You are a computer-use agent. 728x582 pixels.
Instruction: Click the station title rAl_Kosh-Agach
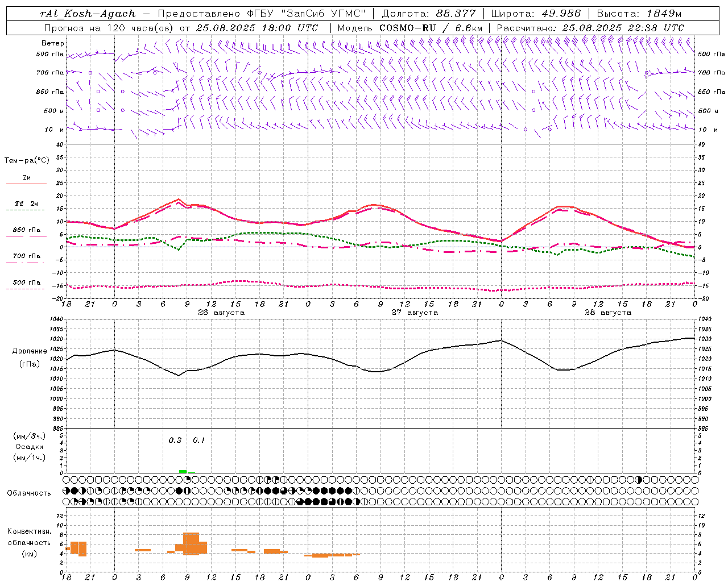tap(88, 14)
